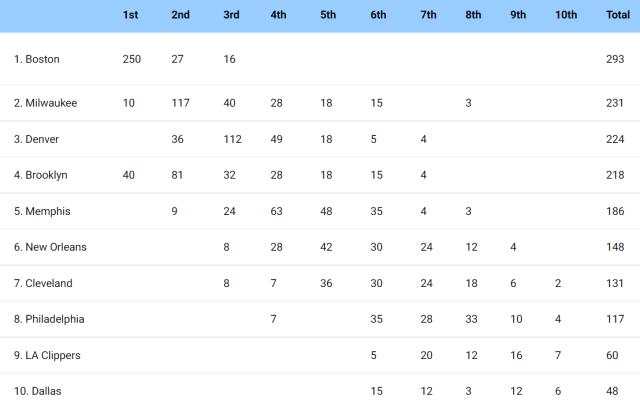Click the 10. Dallas team name

[x=37, y=391]
